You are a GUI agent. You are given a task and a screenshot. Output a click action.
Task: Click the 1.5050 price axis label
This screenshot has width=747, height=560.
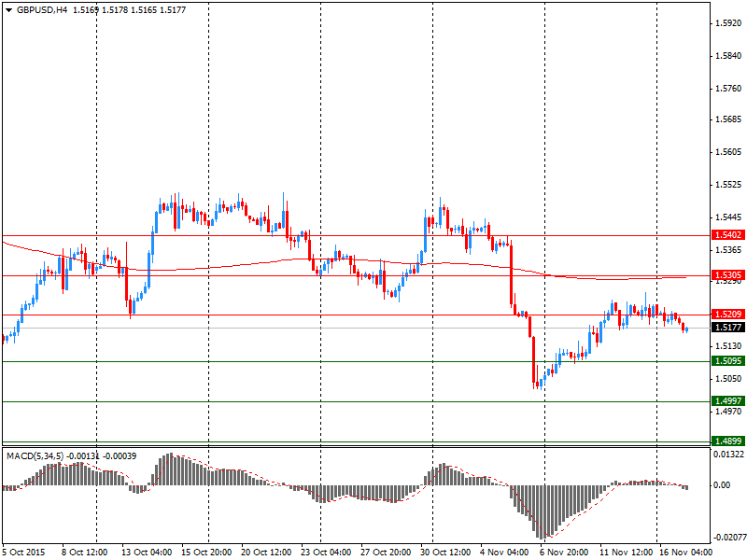click(728, 379)
